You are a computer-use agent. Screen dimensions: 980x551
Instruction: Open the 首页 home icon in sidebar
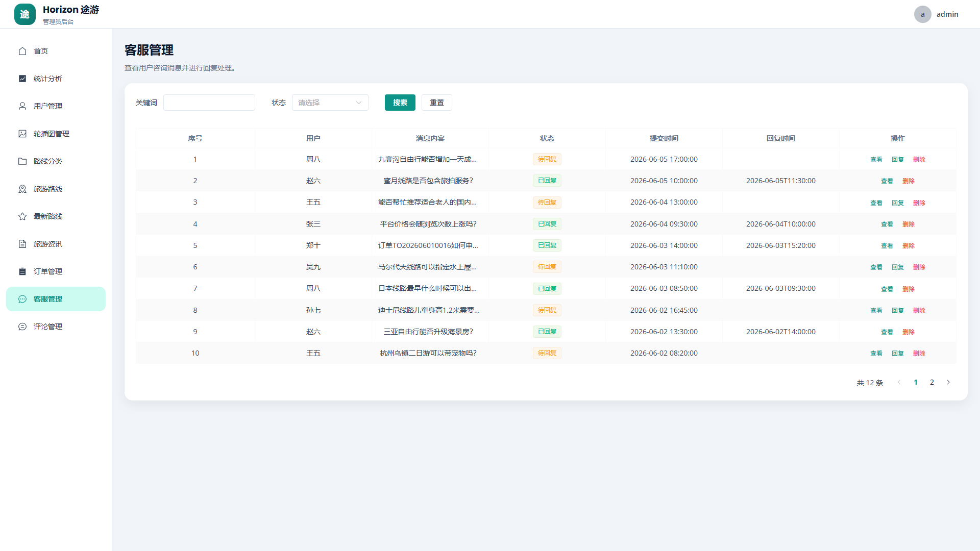tap(22, 51)
